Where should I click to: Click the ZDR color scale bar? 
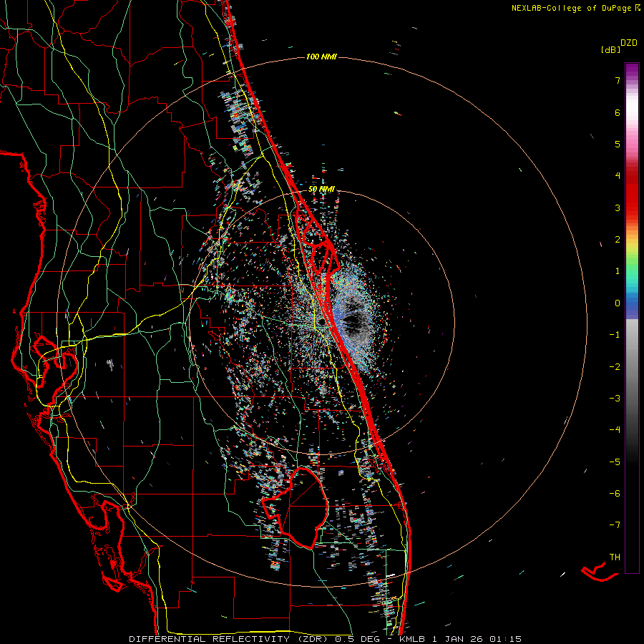coord(632,318)
